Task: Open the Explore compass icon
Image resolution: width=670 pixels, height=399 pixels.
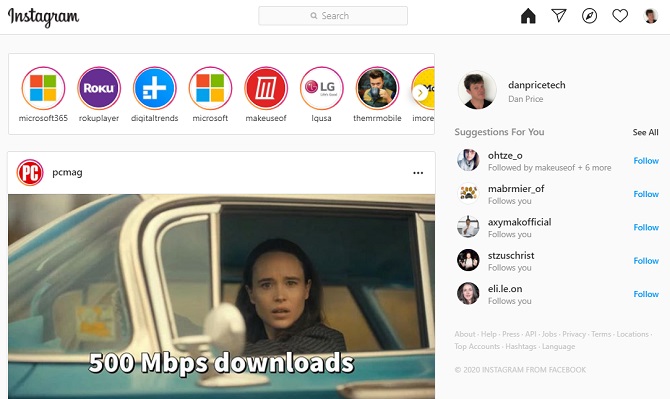Action: 589,16
